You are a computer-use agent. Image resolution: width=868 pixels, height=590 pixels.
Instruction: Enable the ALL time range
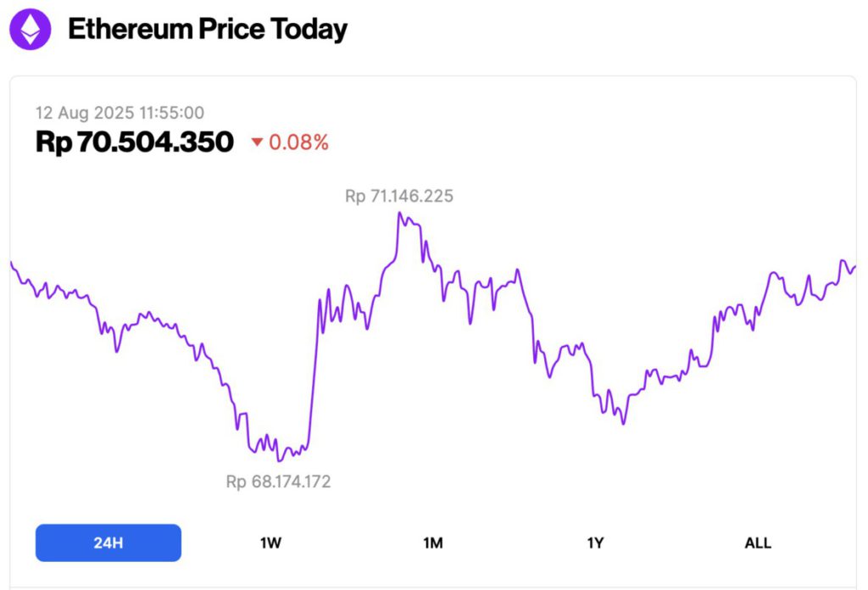[757, 543]
